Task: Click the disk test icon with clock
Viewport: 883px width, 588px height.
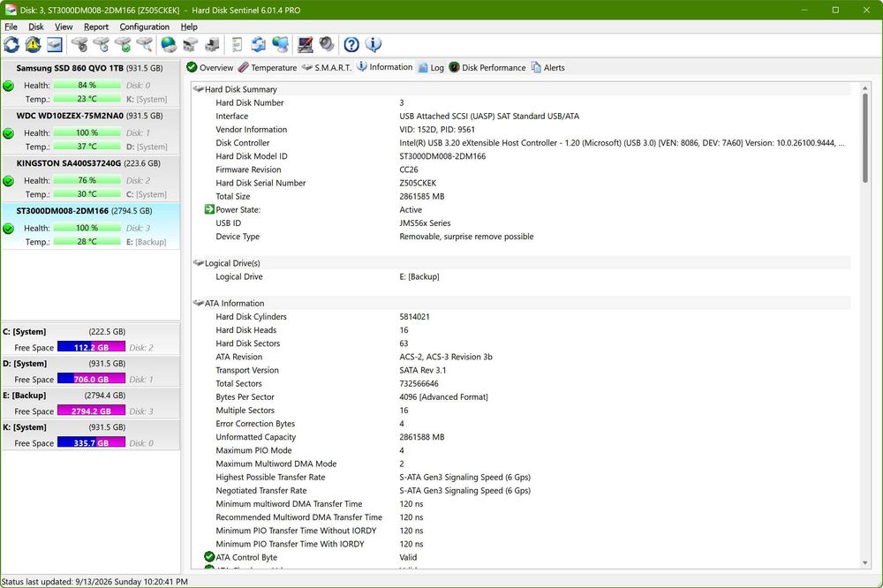Action: pos(102,44)
